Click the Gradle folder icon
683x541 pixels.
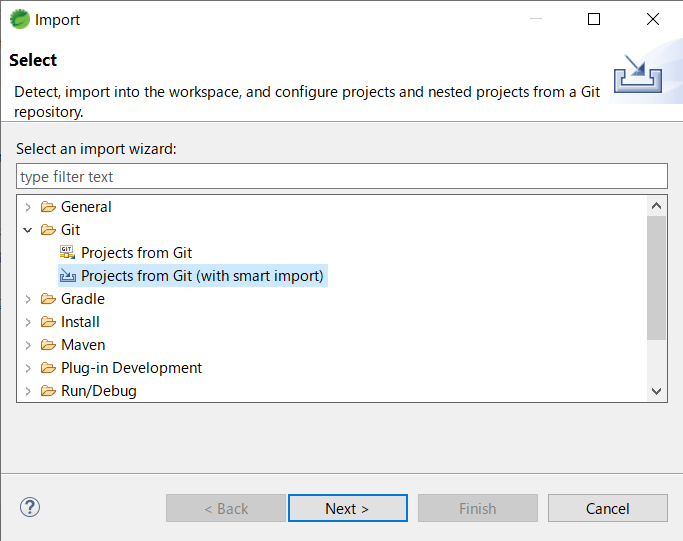coord(48,299)
